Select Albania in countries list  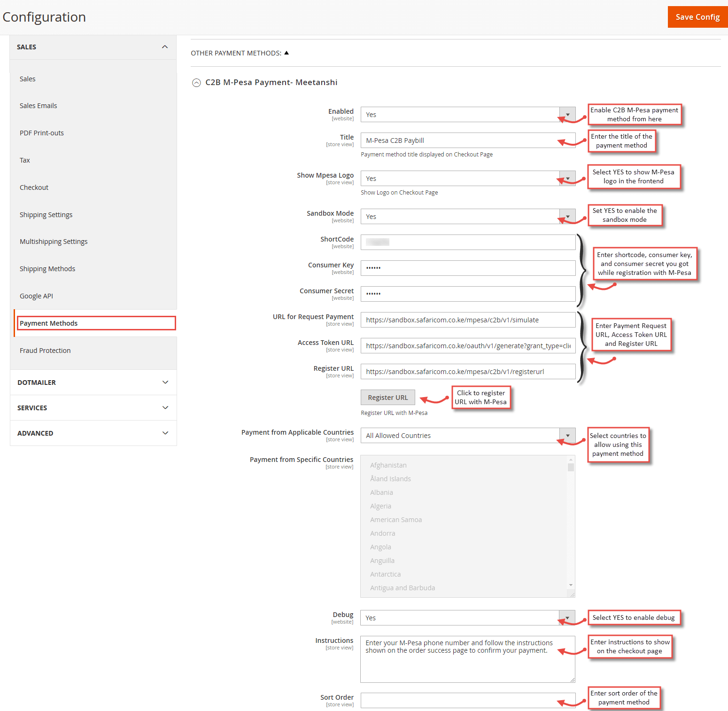pyautogui.click(x=381, y=492)
